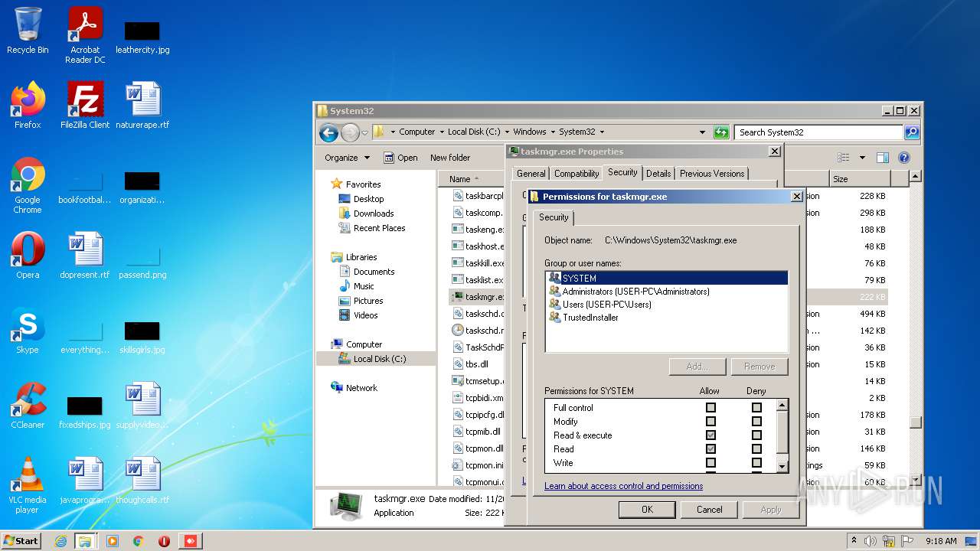
Task: Switch to General tab in Properties
Action: pos(531,174)
